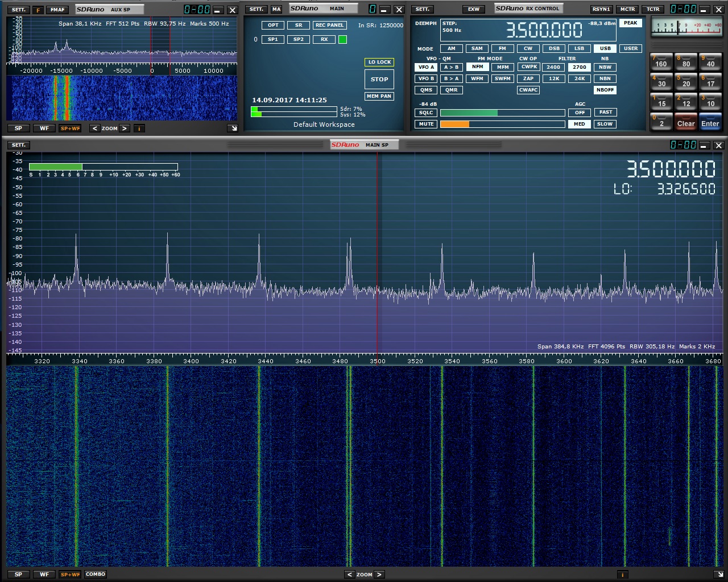The height and width of the screenshot is (582, 728).
Task: Click the MA button in MAIN window
Action: pos(276,9)
